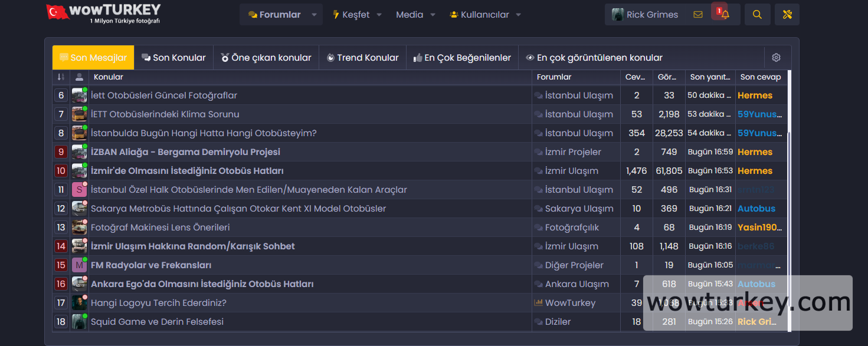Open the private messages envelope icon

(698, 13)
